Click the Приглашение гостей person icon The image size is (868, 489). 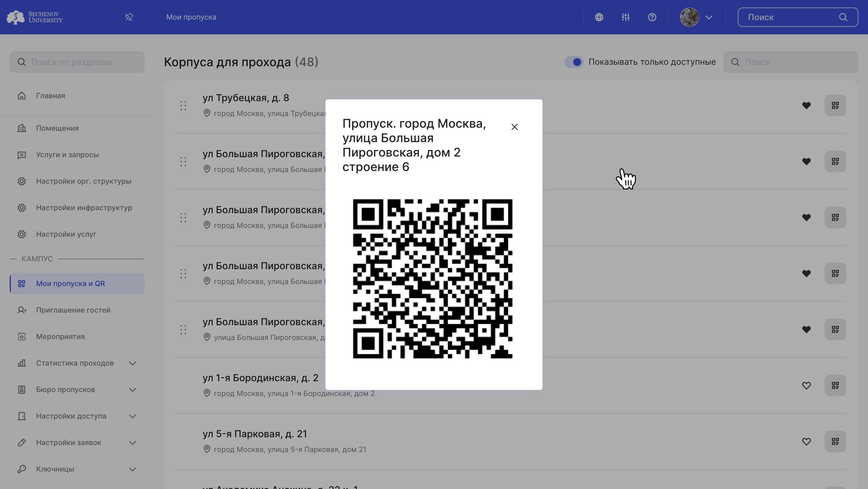click(x=22, y=310)
